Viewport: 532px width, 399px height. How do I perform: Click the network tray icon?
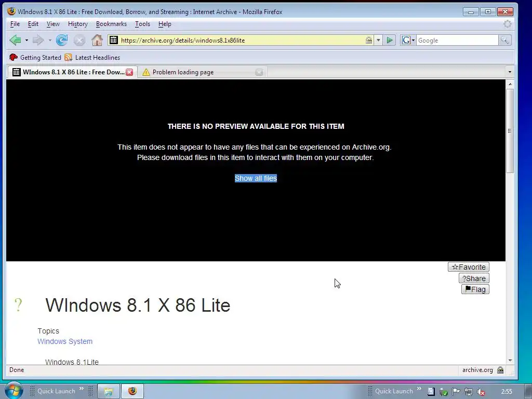pos(469,392)
